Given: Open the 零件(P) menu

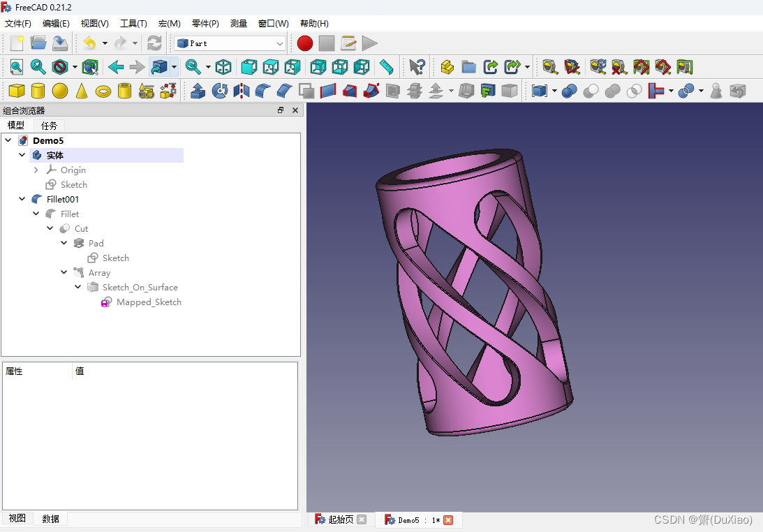Looking at the screenshot, I should click(205, 23).
